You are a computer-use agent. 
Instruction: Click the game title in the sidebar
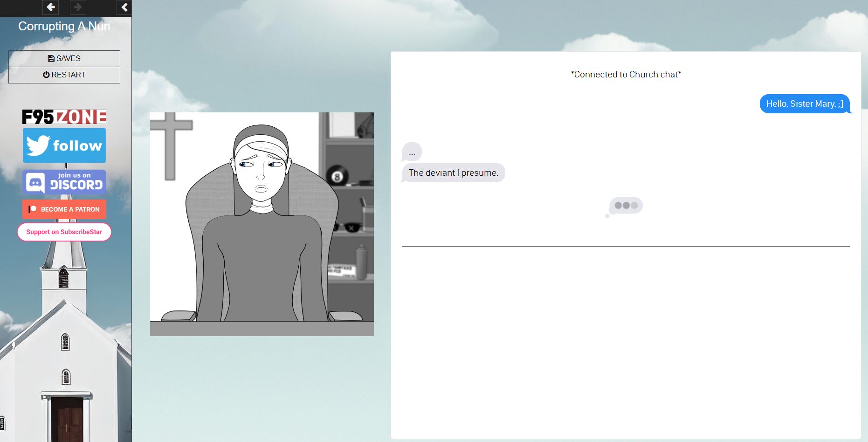pos(64,26)
